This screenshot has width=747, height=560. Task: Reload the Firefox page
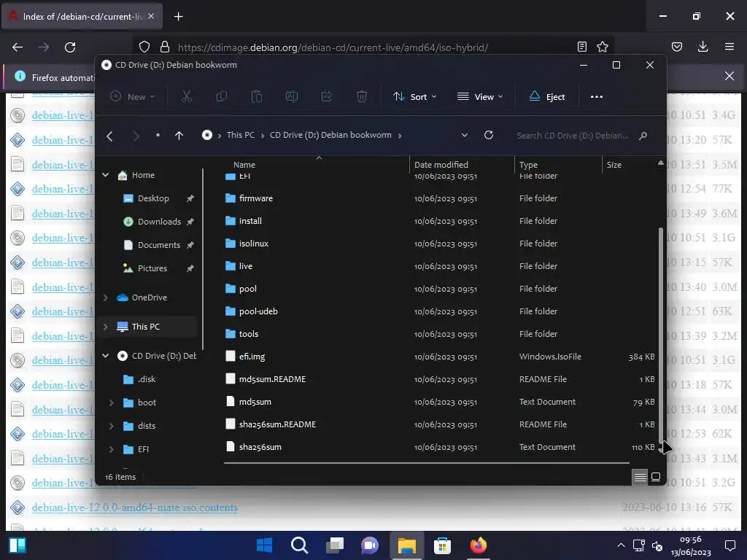[x=70, y=47]
